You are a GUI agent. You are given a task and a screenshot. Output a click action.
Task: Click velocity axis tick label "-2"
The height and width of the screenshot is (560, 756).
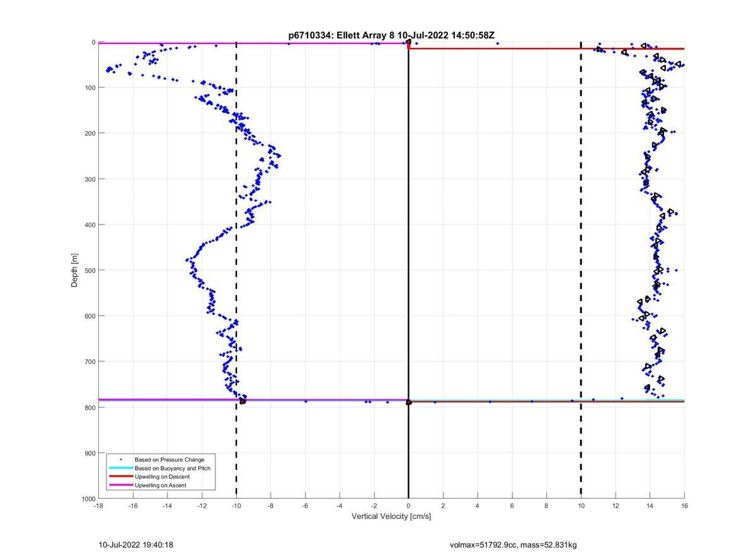click(x=374, y=506)
